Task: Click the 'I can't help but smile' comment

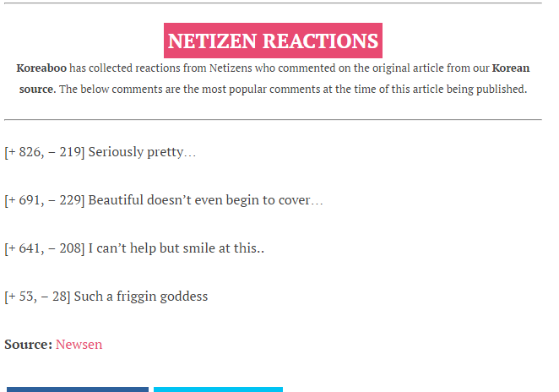Action: 176,248
